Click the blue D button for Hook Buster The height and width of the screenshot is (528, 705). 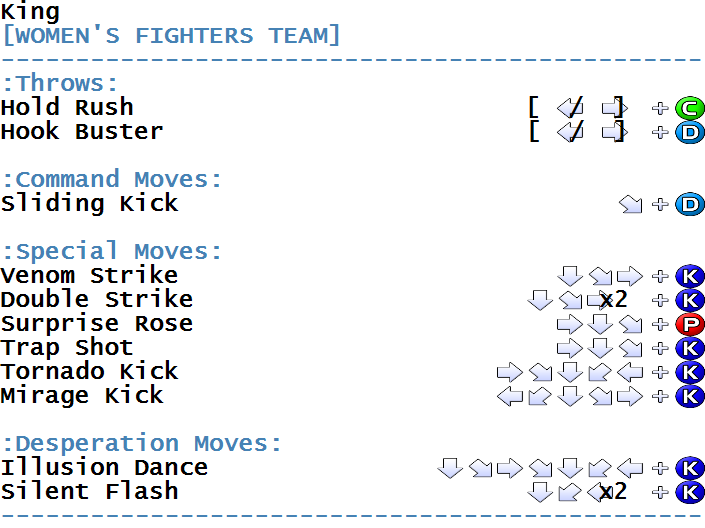(690, 132)
